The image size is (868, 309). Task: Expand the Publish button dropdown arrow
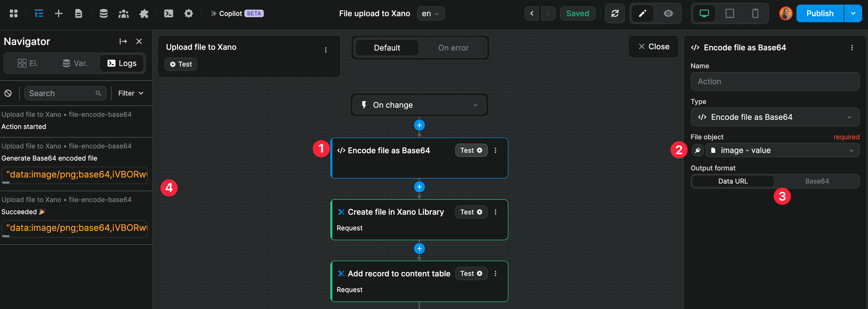point(853,13)
